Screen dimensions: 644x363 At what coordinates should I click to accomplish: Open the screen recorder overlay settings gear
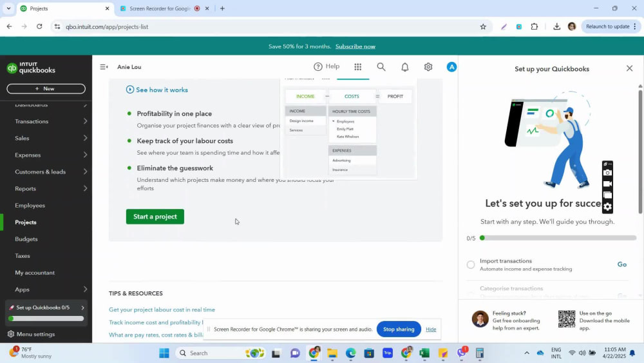point(607,207)
